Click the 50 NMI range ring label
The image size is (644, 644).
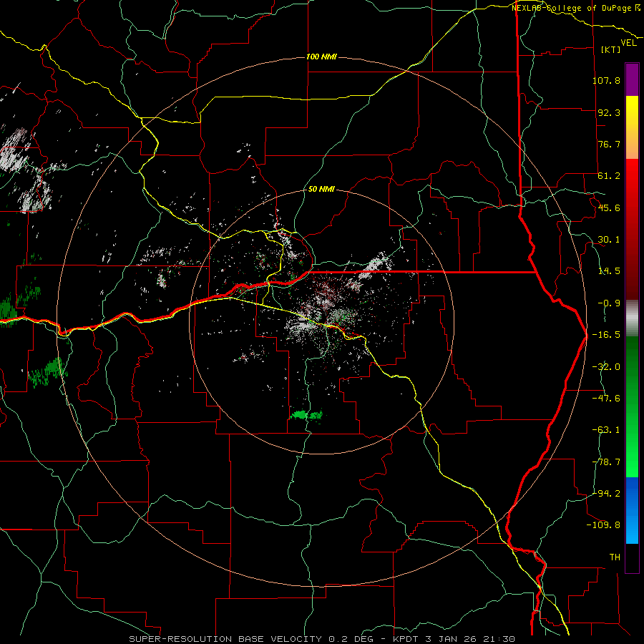[321, 189]
